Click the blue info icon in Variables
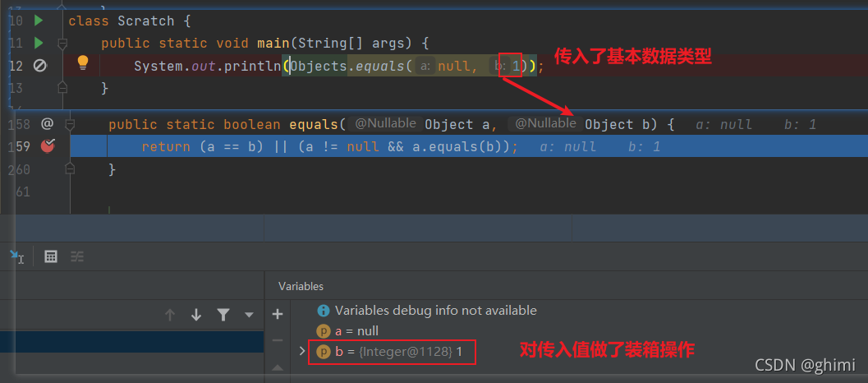The height and width of the screenshot is (383, 868). pos(324,311)
